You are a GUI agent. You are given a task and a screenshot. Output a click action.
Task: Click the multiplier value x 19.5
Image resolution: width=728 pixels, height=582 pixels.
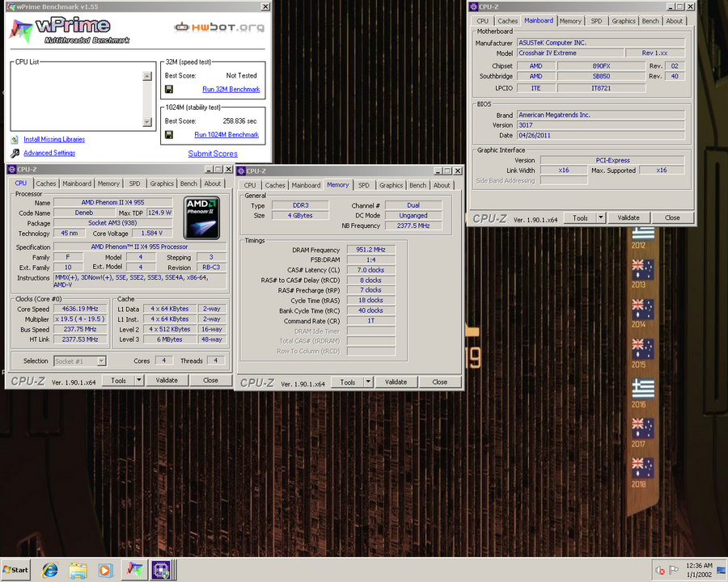point(80,318)
